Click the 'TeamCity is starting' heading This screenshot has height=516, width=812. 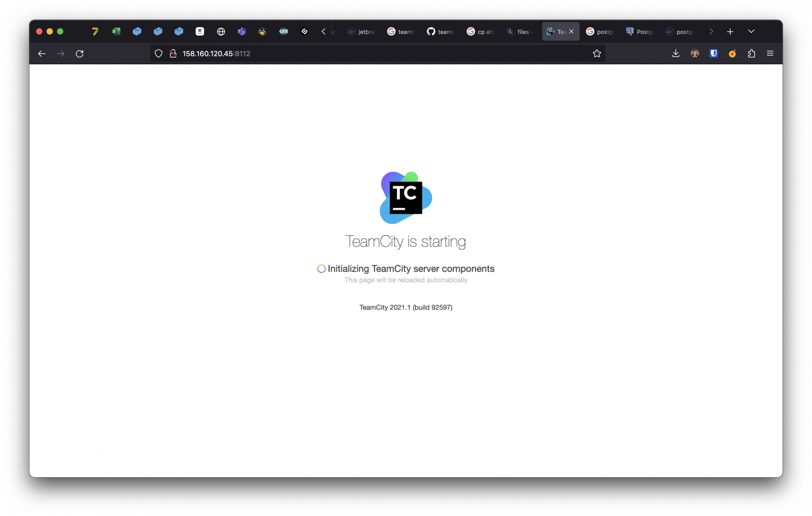(406, 242)
